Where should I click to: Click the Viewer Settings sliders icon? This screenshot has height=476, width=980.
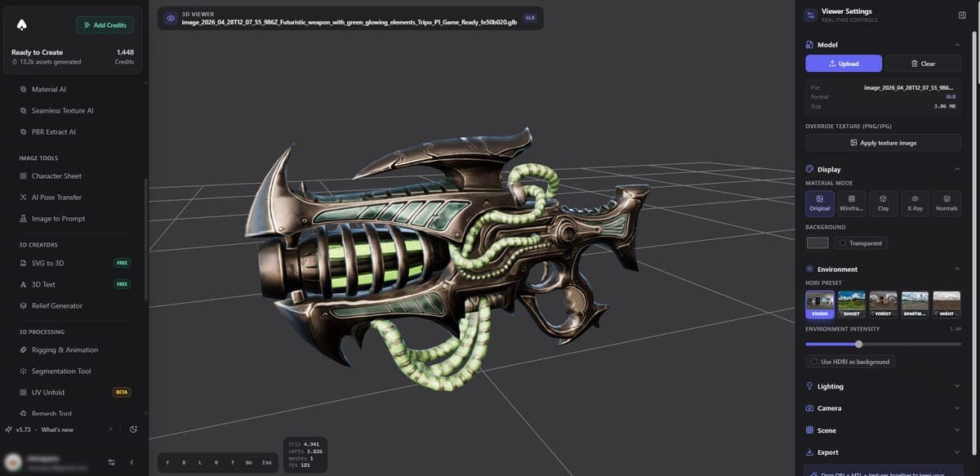(x=810, y=15)
